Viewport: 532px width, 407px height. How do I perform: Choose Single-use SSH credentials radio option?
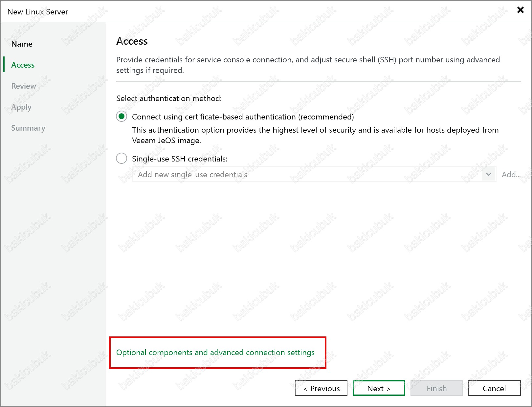click(122, 159)
